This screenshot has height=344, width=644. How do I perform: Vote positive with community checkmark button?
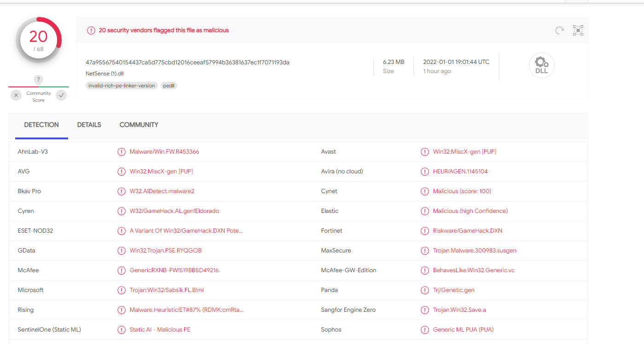coord(61,95)
